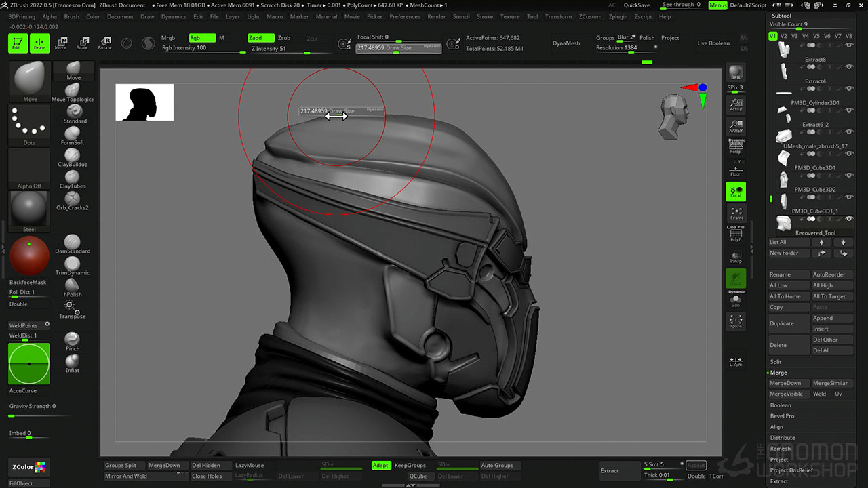Screen dimensions: 868x488
Task: Open the ZPlugin menu
Action: pos(618,16)
